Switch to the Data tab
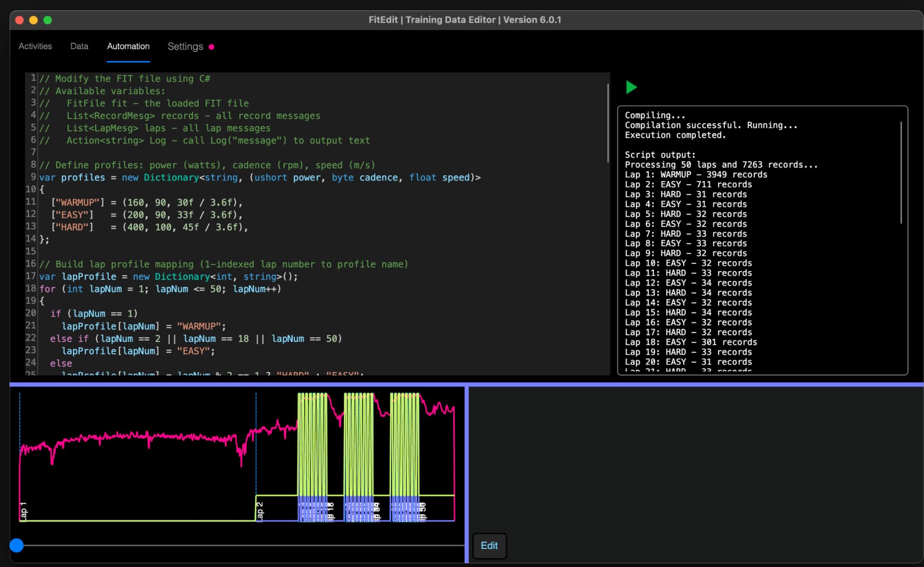This screenshot has height=567, width=924. point(79,47)
